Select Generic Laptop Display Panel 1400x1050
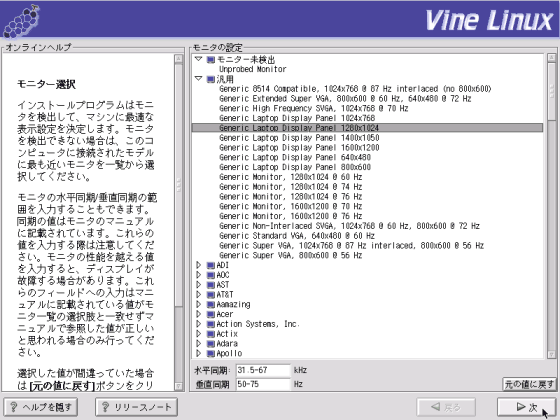Viewport: 560px width, 420px height. pos(299,138)
